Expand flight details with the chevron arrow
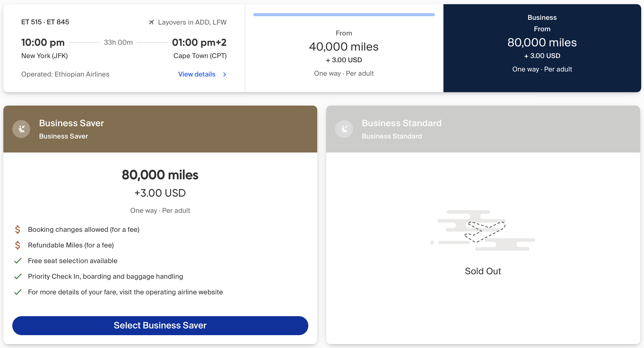 (225, 75)
